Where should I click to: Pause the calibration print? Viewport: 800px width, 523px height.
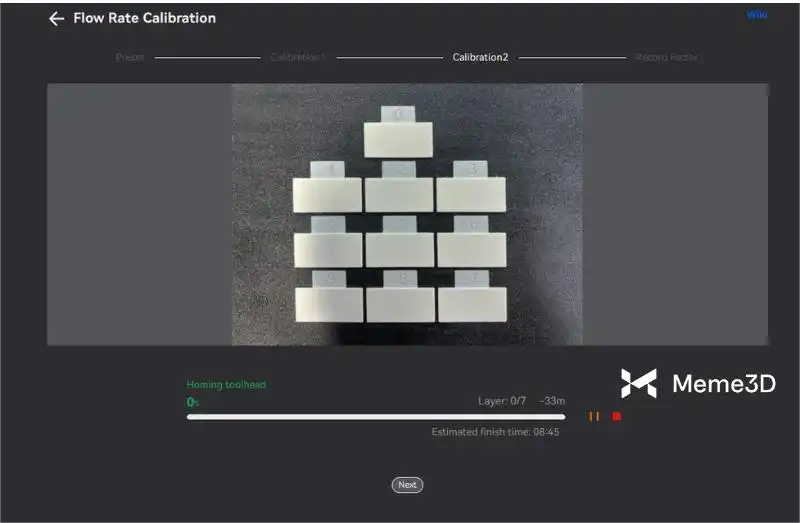[x=594, y=416]
